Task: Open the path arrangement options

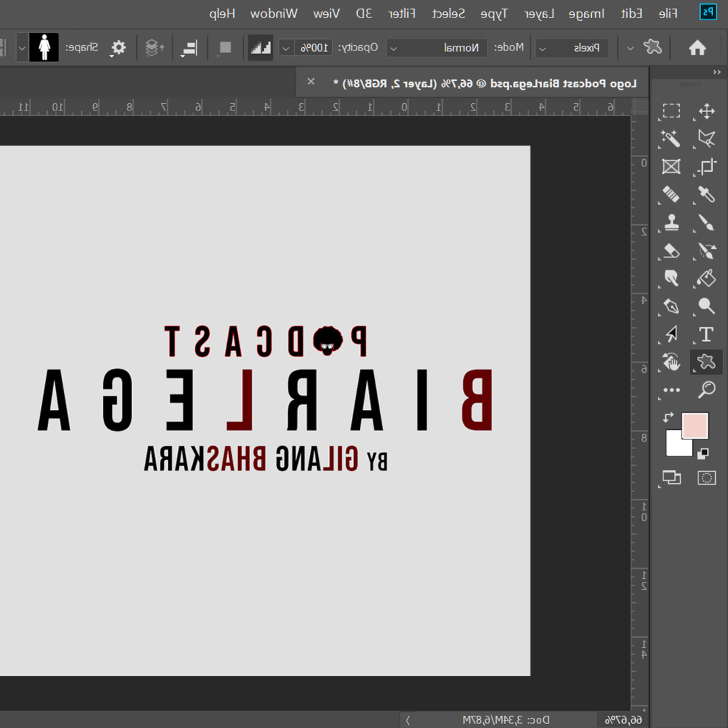Action: [155, 48]
